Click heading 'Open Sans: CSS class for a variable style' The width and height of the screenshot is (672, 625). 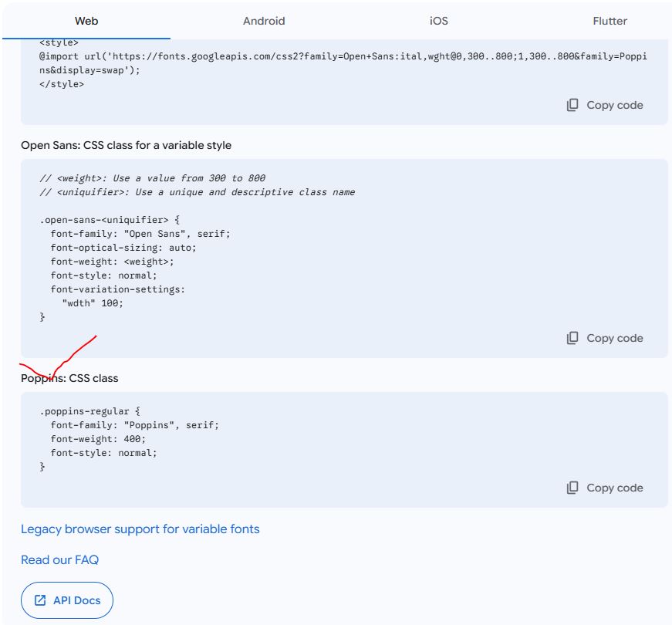tap(126, 145)
